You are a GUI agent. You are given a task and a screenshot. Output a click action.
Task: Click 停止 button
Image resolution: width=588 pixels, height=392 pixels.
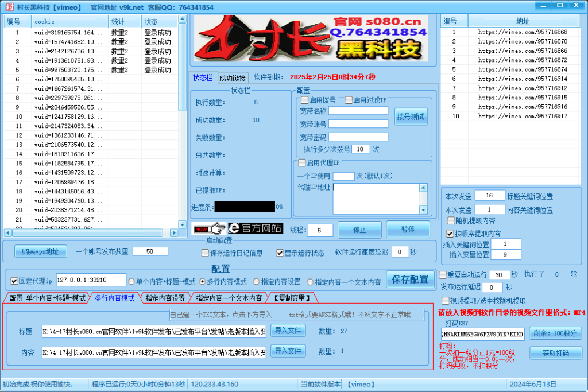click(x=359, y=230)
